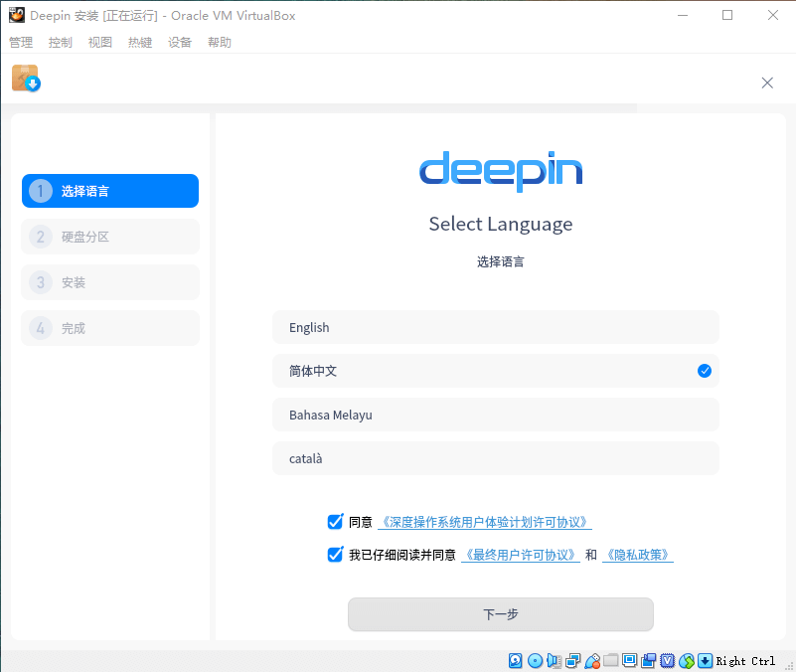Click the mouse integration status icon
The width and height of the screenshot is (796, 672).
click(687, 660)
